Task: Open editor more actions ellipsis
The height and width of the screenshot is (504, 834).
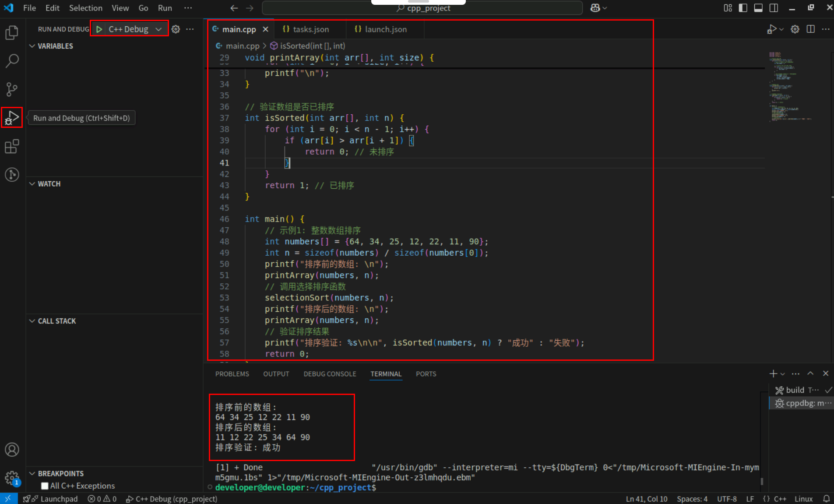Action: (826, 29)
